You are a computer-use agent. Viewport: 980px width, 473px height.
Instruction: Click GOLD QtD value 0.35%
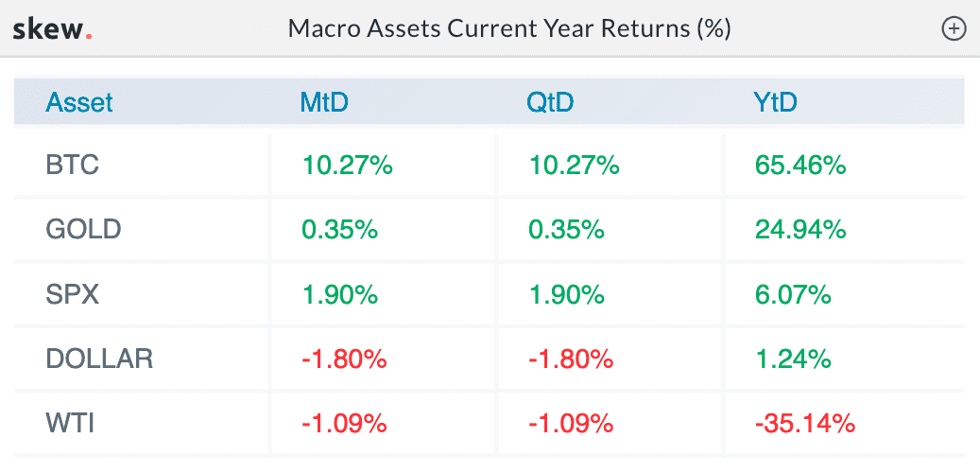(566, 230)
